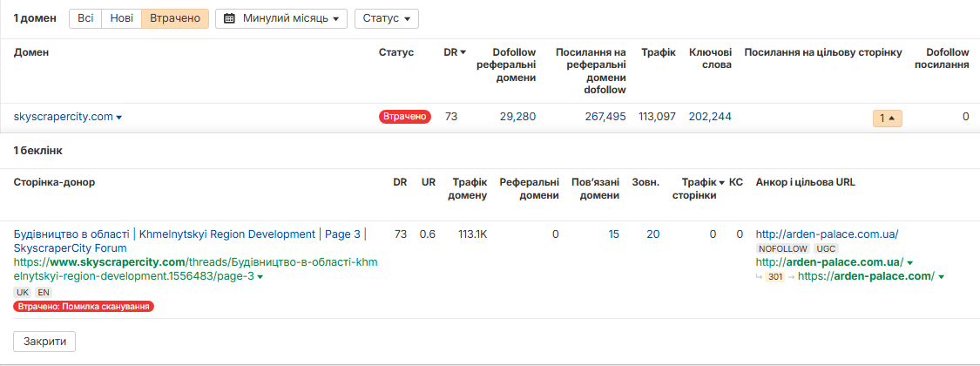This screenshot has width=980, height=366.
Task: Select the Всі filter tab
Action: (85, 19)
